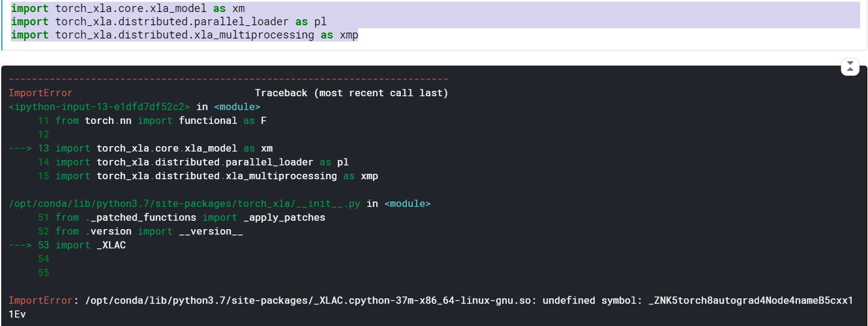Click <module> next to the __init__.py path
868x326 pixels.
pyautogui.click(x=407, y=204)
